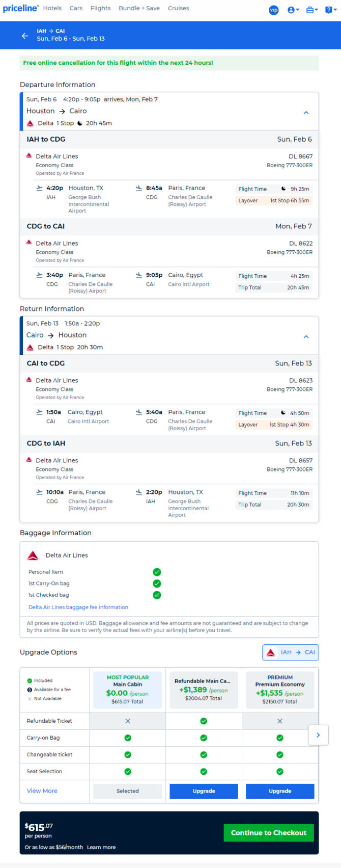Image resolution: width=341 pixels, height=868 pixels.
Task: Click Learn more about monthly payments
Action: (101, 847)
